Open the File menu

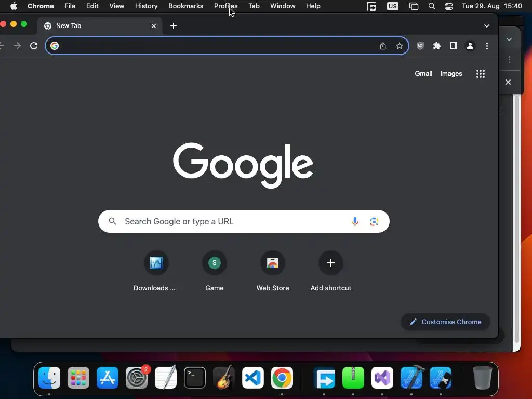70,6
